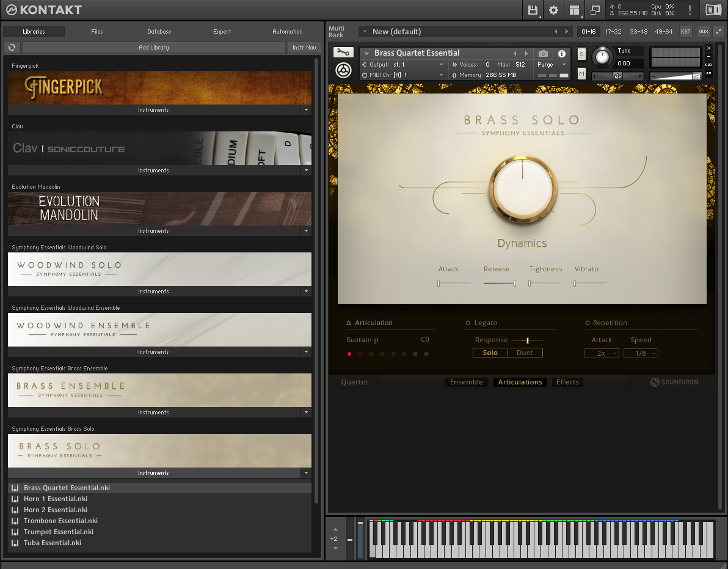Adjust the legato Response slider

point(527,340)
